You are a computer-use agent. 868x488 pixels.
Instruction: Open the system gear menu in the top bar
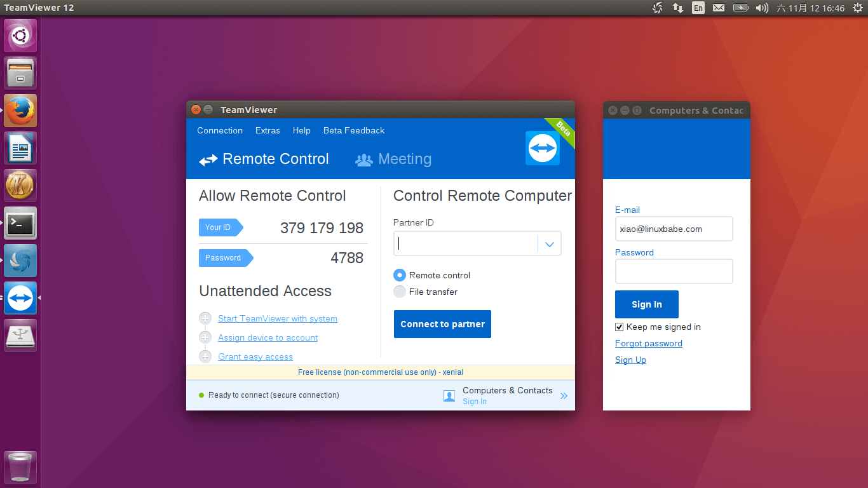[x=857, y=8]
